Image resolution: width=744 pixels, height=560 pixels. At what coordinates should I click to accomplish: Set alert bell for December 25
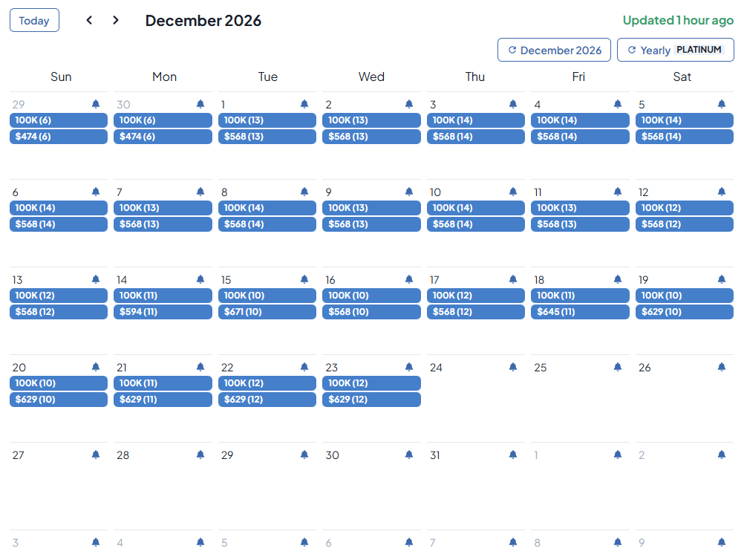click(618, 367)
